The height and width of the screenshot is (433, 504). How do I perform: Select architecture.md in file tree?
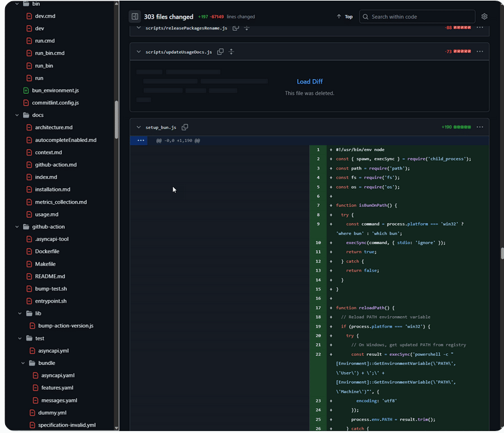(x=53, y=127)
